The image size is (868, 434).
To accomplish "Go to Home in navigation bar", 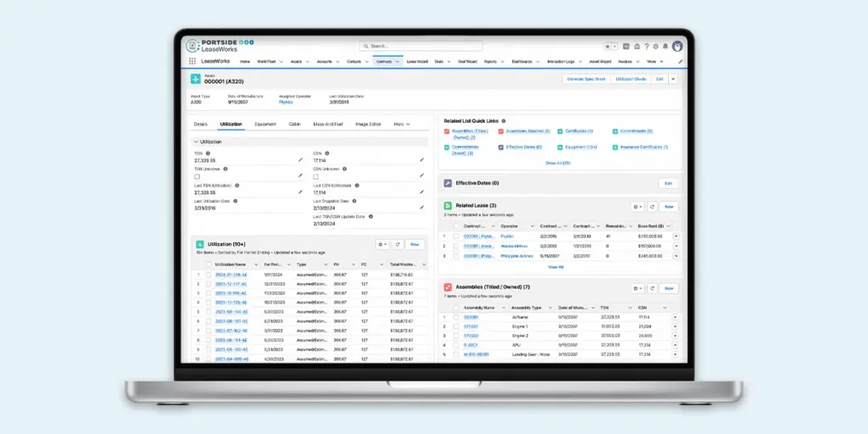I will pyautogui.click(x=245, y=61).
